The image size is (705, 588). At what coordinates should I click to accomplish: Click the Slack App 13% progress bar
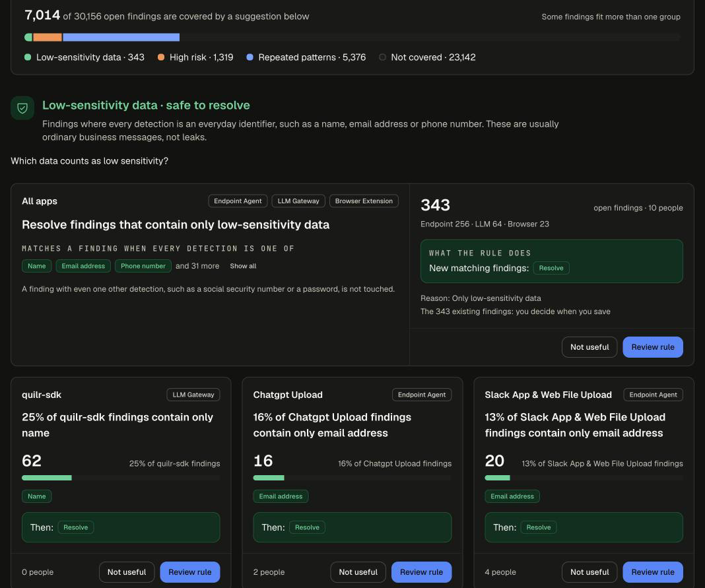[584, 478]
